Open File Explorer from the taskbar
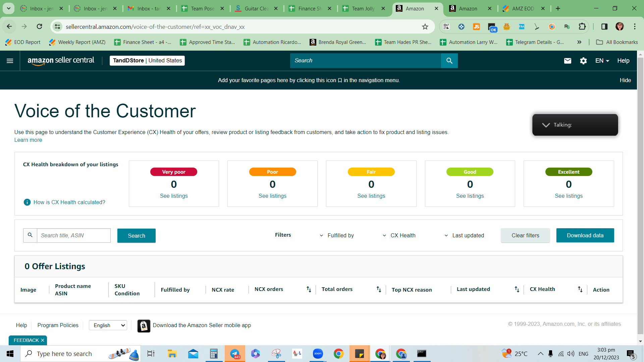The height and width of the screenshot is (362, 644). pyautogui.click(x=172, y=354)
